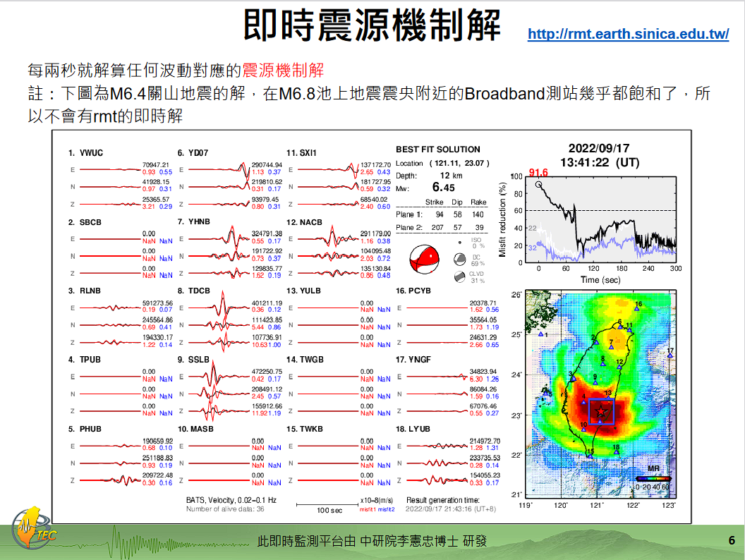This screenshot has height=560, width=745.
Task: Click station label 15. TWKB
Action: [305, 429]
